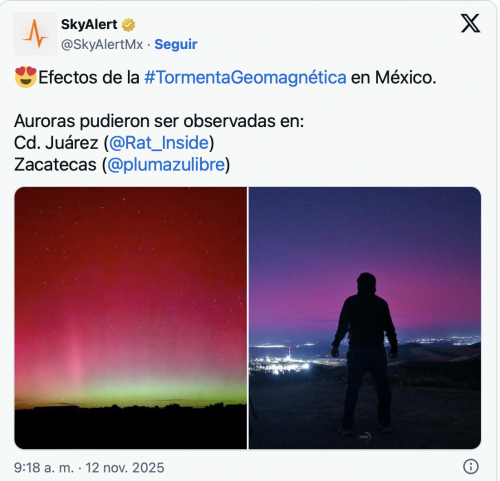This screenshot has height=481, width=500.
Task: Open the 9:18 a. m. timestamp link
Action: pos(44,468)
